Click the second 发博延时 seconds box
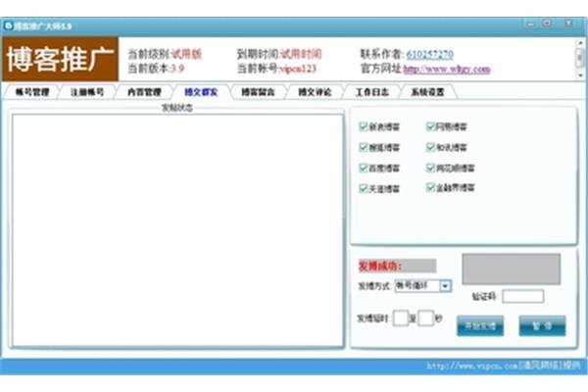The height and width of the screenshot is (392, 588). click(x=425, y=318)
